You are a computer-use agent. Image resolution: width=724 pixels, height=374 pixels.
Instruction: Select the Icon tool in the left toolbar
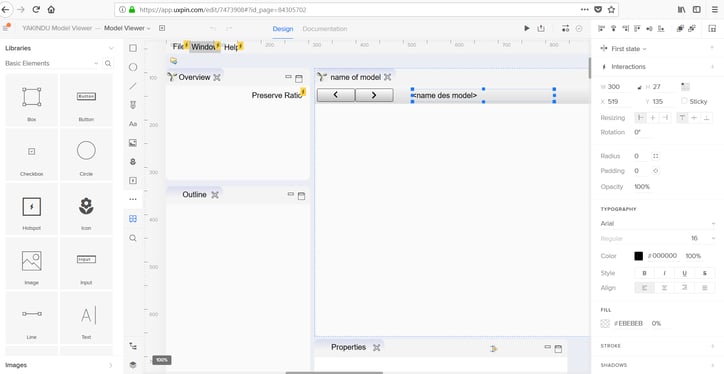tap(133, 162)
